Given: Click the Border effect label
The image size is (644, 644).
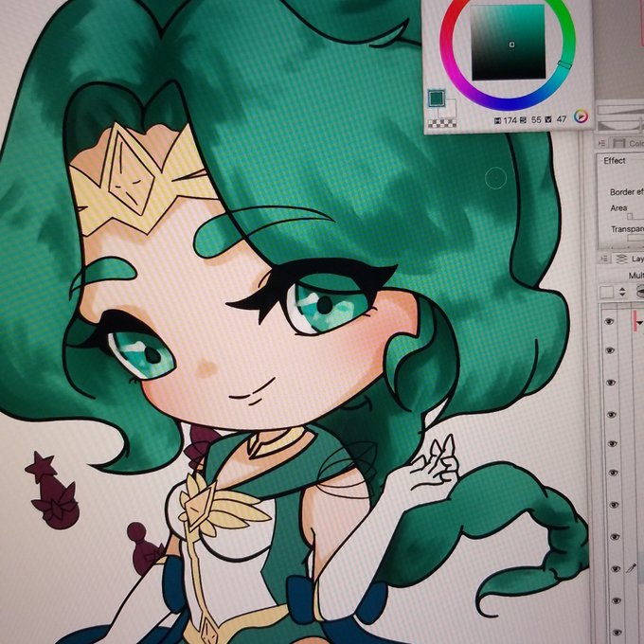Looking at the screenshot, I should (x=626, y=192).
